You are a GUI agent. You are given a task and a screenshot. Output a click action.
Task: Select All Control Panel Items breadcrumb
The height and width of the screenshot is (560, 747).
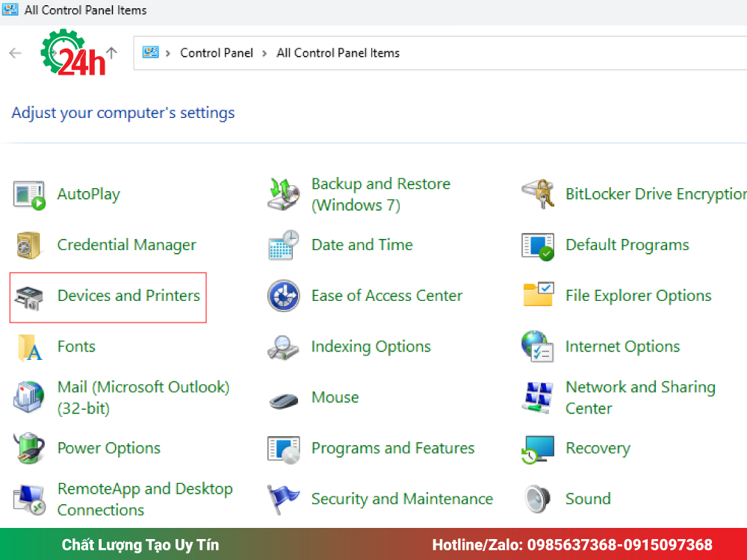[x=338, y=53]
